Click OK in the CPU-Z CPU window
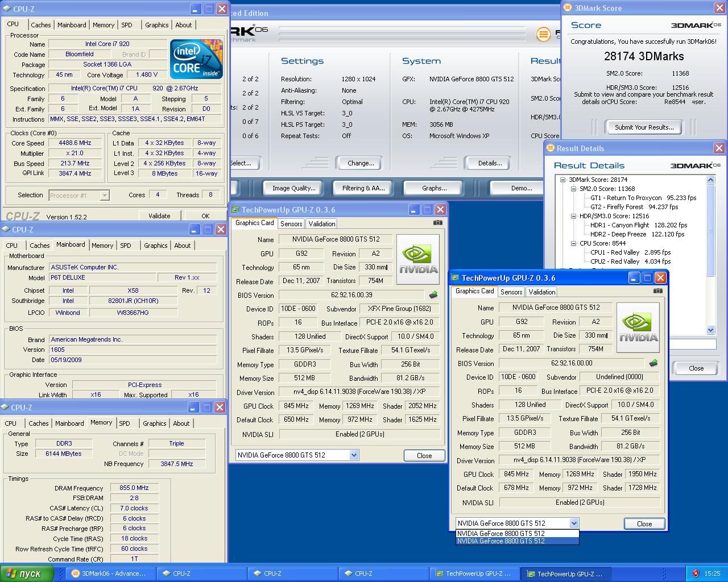This screenshot has height=582, width=728. (x=205, y=216)
